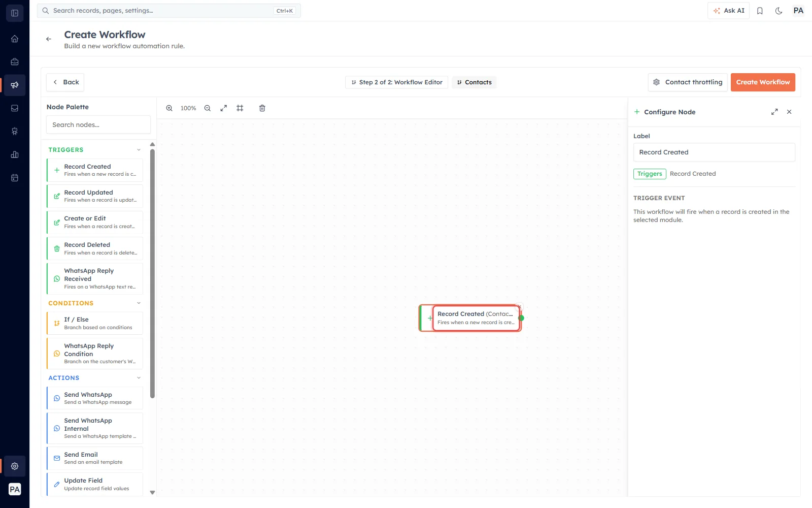Open the bar chart reports icon

pos(15,154)
